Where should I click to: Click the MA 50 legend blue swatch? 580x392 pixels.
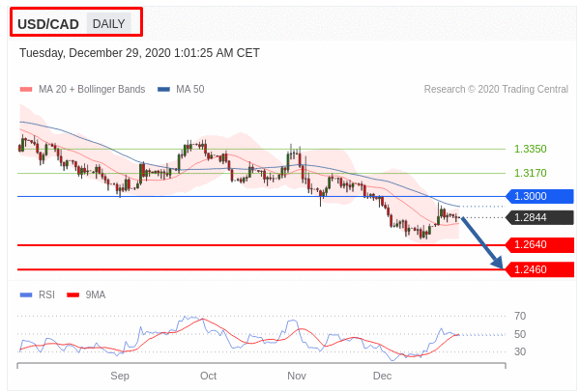tap(163, 89)
